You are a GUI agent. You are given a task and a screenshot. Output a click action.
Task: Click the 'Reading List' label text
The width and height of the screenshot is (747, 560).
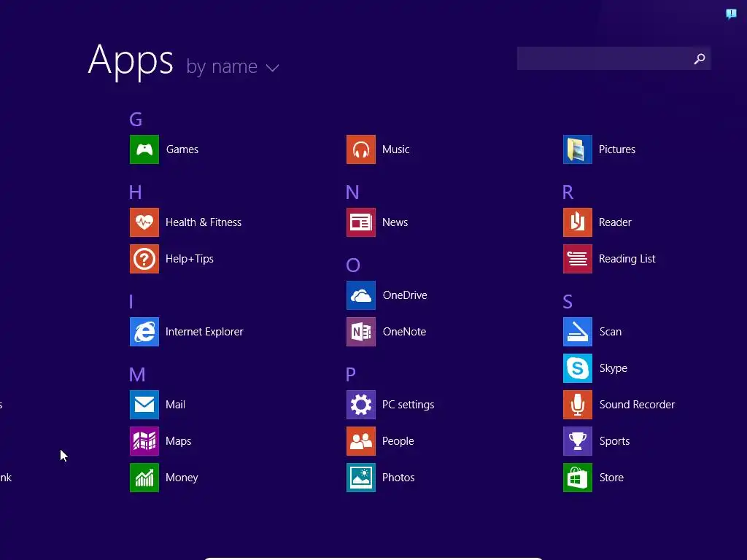click(x=627, y=259)
